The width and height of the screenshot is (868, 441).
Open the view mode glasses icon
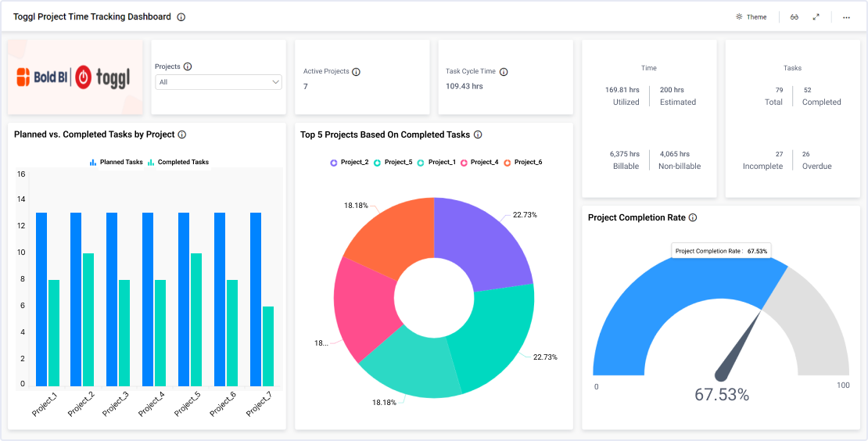(794, 17)
